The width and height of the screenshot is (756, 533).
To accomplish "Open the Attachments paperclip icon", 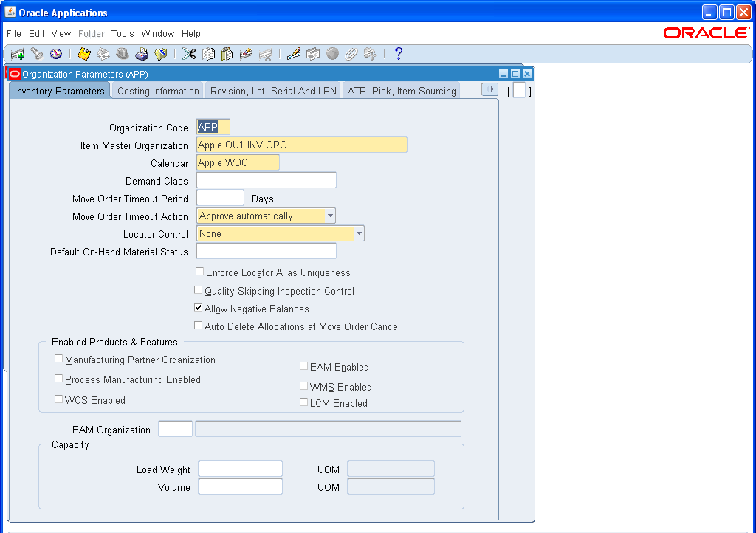I will (x=351, y=53).
